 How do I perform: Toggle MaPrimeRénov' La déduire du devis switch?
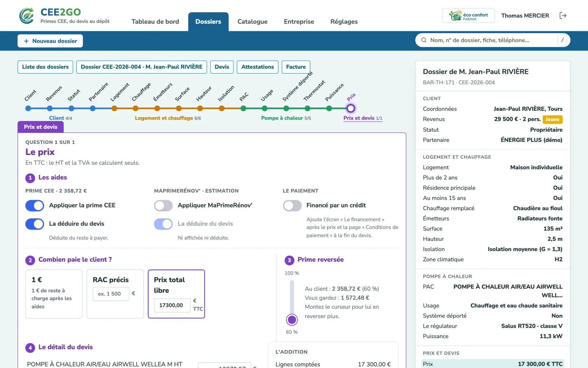[x=163, y=224]
